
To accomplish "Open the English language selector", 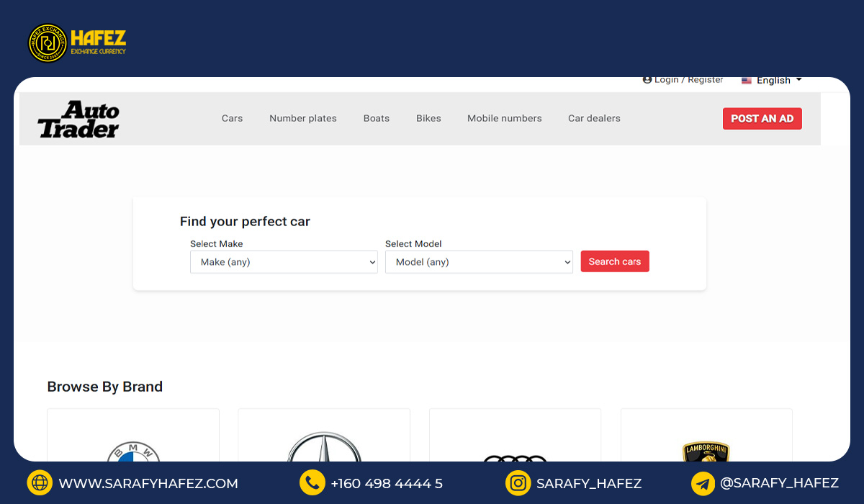I will 772,81.
